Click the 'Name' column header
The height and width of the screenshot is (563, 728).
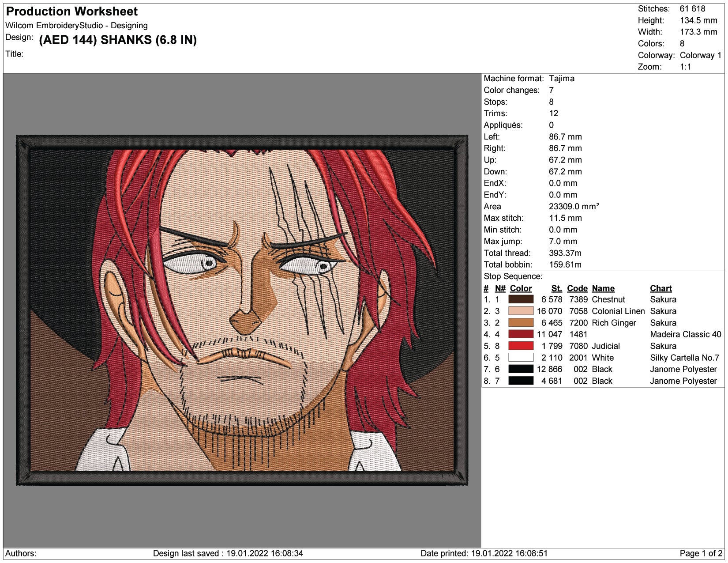pos(603,288)
